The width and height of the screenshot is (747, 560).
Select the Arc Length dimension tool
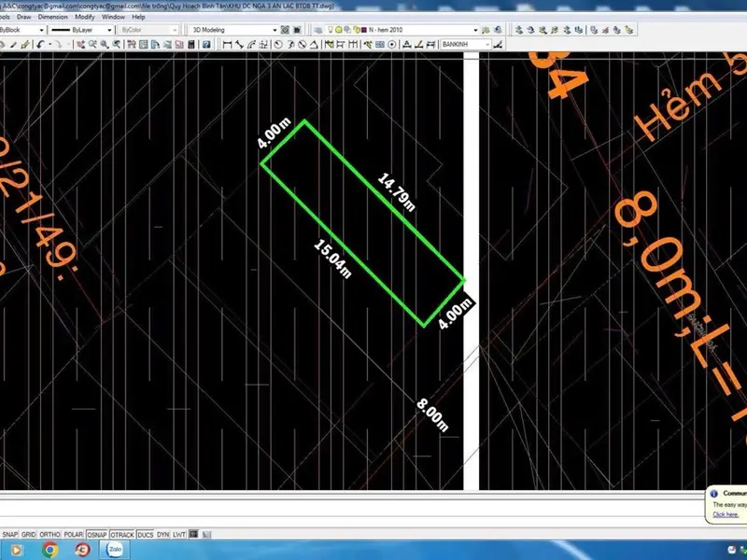point(251,44)
